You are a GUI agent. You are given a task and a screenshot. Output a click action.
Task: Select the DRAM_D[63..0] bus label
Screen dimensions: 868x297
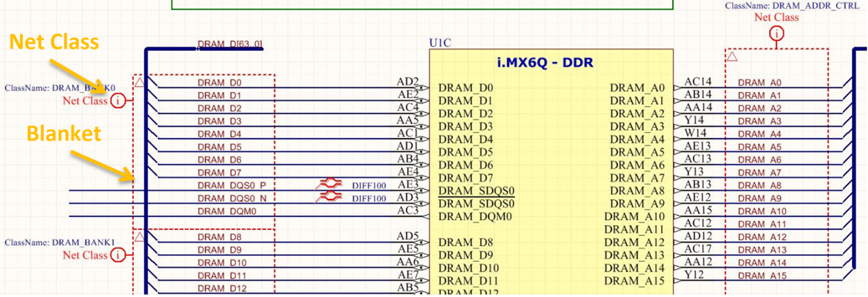229,45
